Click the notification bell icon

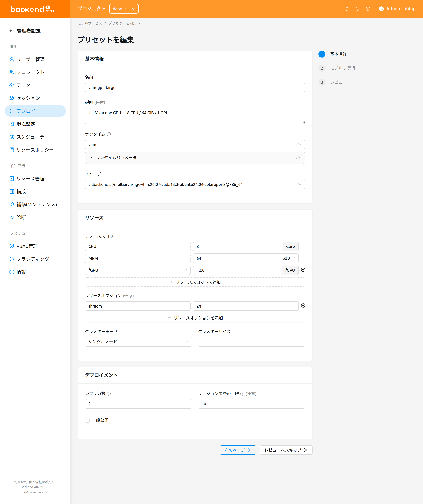347,9
